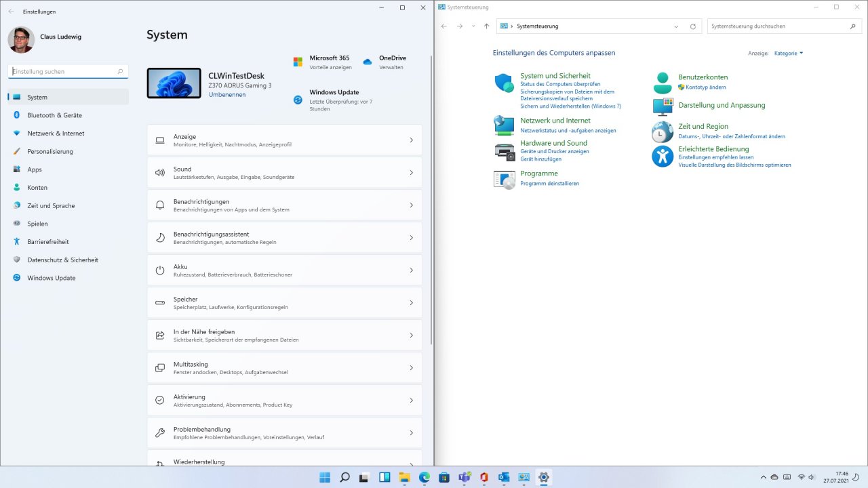This screenshot has width=868, height=488.
Task: Open the Anzeige dropdown set to Kategorie
Action: (789, 53)
